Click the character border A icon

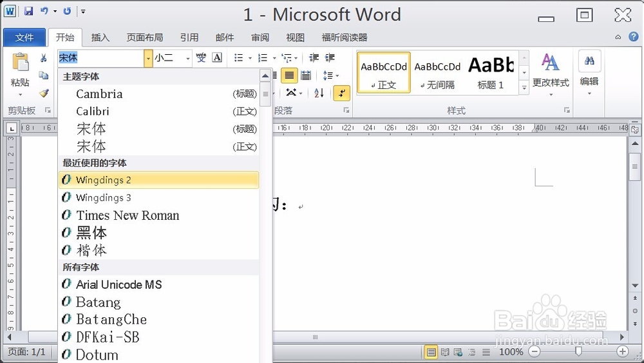click(217, 57)
